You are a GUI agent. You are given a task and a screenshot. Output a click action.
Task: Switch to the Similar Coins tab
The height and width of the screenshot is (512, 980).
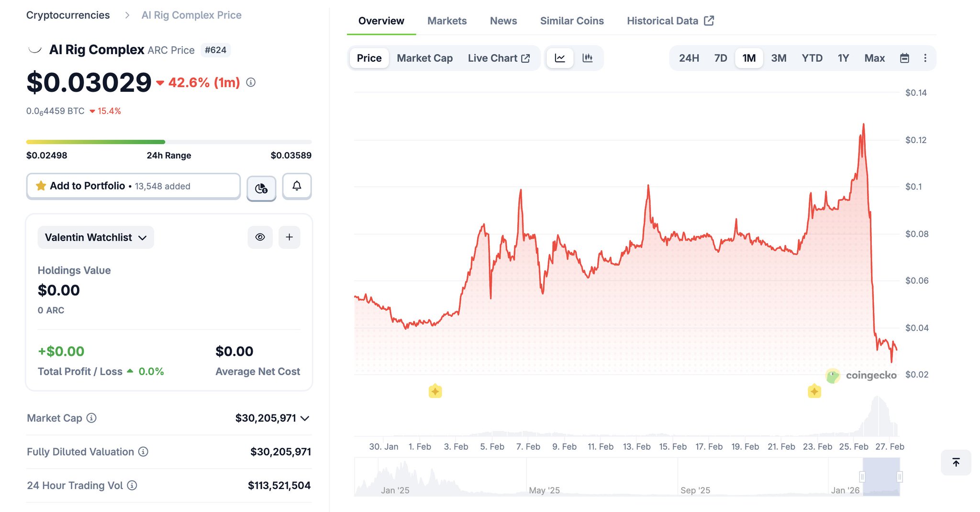click(x=572, y=21)
